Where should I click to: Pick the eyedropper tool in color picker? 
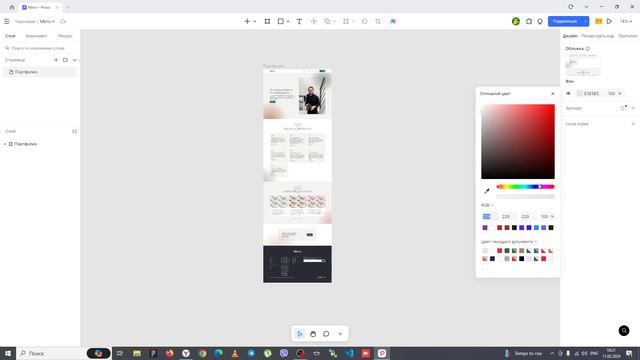[487, 191]
